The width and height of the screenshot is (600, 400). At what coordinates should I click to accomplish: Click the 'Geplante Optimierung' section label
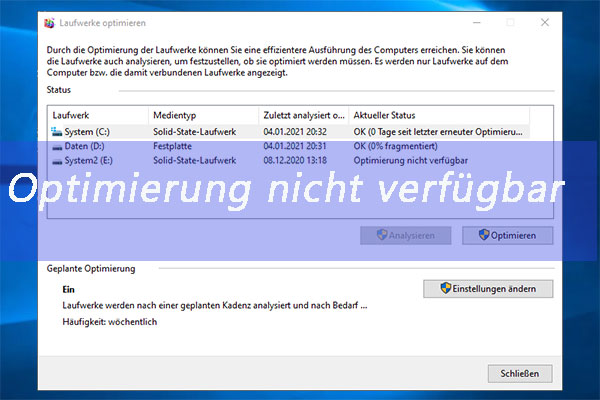[91, 269]
